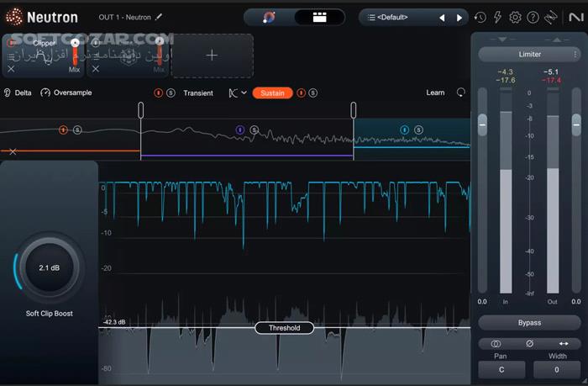Click the Soft Clip Boost knob

(x=49, y=267)
